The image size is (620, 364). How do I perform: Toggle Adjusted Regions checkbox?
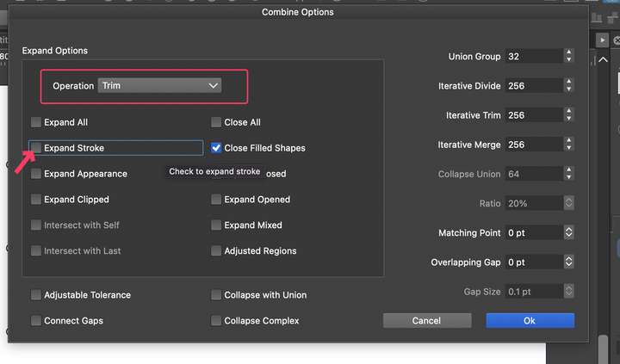point(216,251)
